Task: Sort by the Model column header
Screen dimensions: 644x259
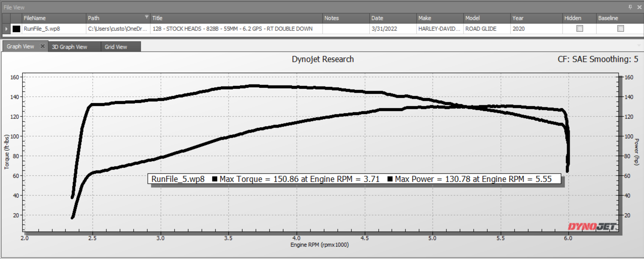Action: point(487,18)
